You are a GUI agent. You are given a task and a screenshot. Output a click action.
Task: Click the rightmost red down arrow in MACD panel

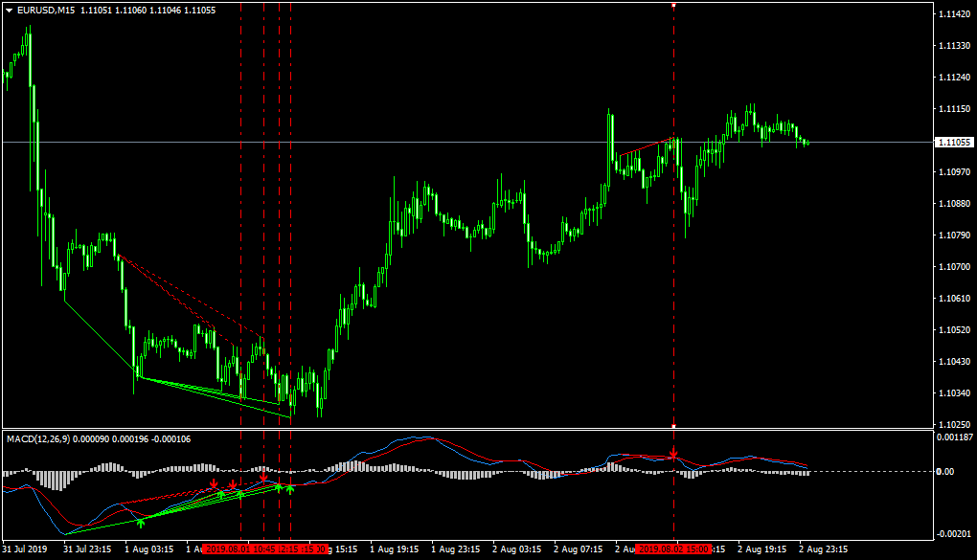pyautogui.click(x=673, y=453)
